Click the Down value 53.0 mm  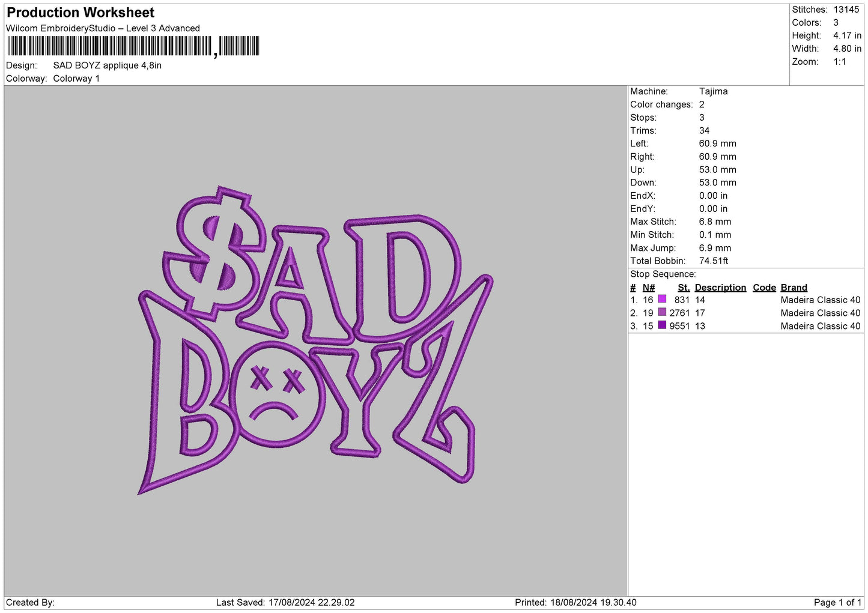pos(717,183)
